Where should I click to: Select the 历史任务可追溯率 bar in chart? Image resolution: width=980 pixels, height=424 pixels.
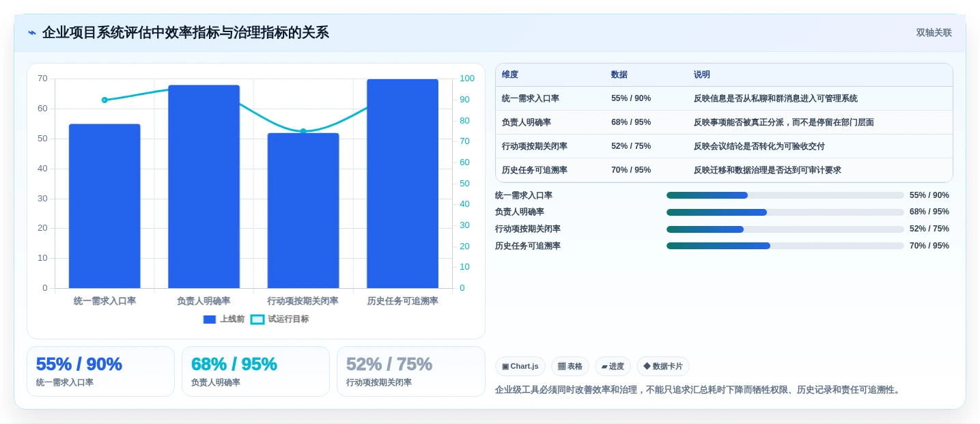pos(402,184)
